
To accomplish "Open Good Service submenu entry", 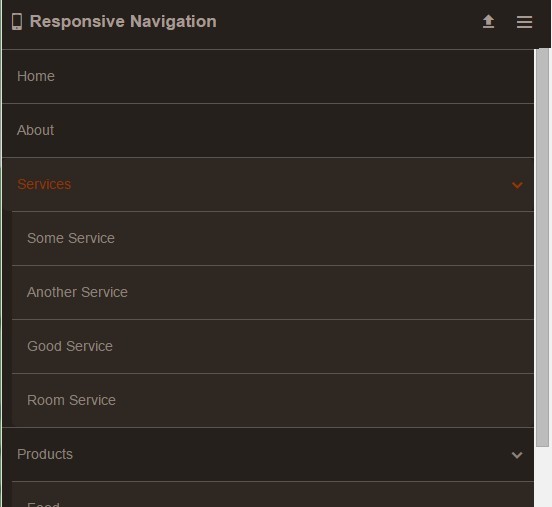I will tap(273, 346).
